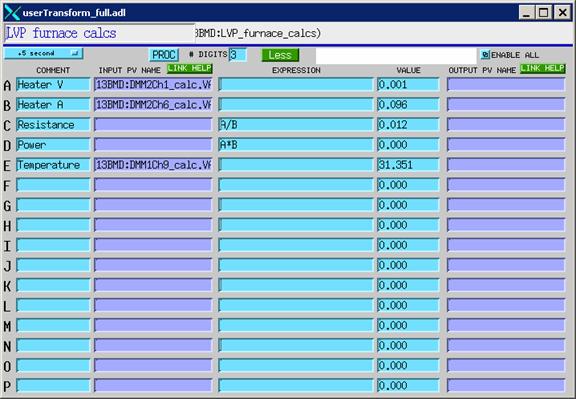
Task: Click the Resistance comment field
Action: coord(53,125)
